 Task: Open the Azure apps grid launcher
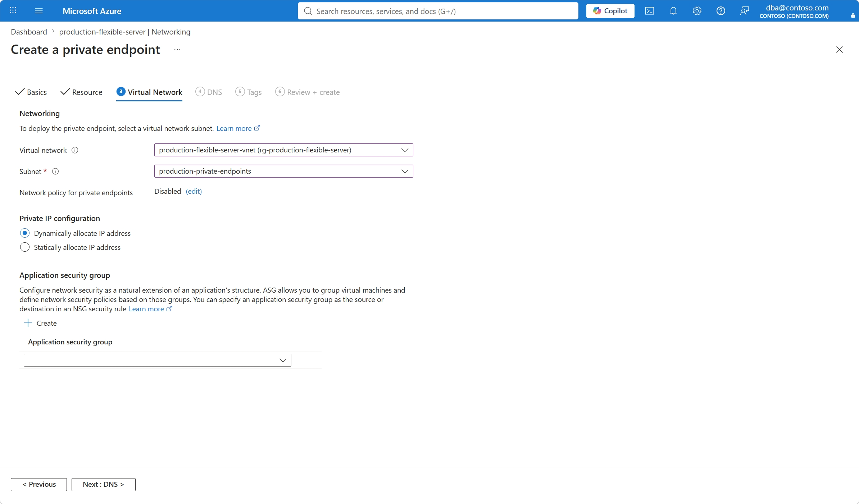(13, 11)
